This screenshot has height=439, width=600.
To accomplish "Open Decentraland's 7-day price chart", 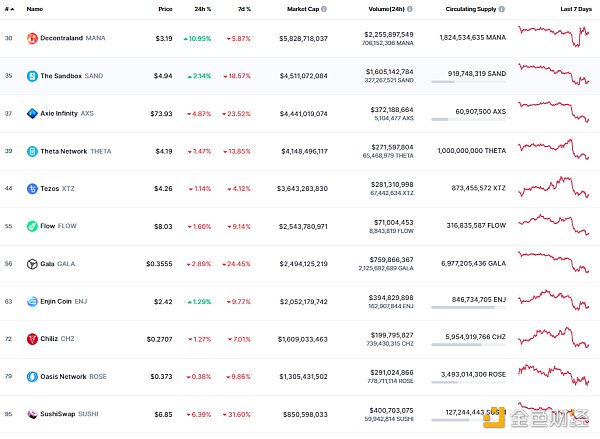I will click(x=554, y=38).
